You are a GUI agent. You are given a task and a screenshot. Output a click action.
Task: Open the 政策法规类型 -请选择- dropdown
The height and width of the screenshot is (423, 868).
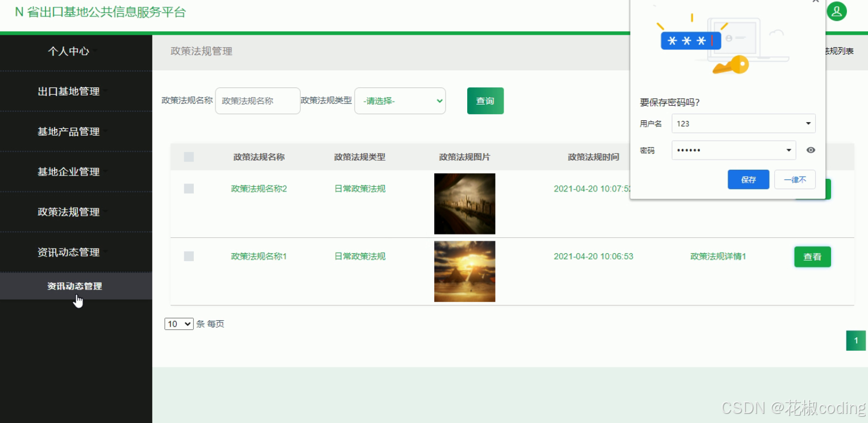pyautogui.click(x=400, y=101)
